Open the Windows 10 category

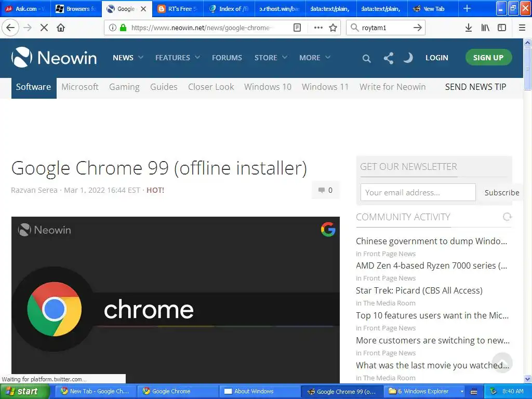pyautogui.click(x=268, y=87)
